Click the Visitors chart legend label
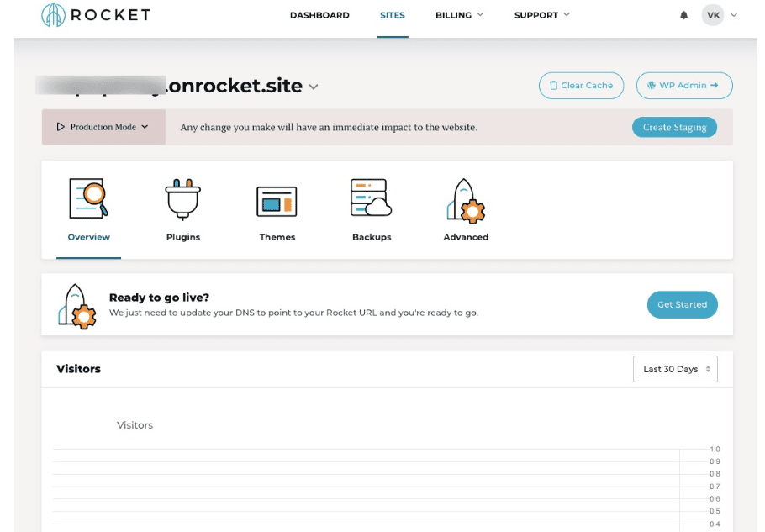 [x=135, y=425]
